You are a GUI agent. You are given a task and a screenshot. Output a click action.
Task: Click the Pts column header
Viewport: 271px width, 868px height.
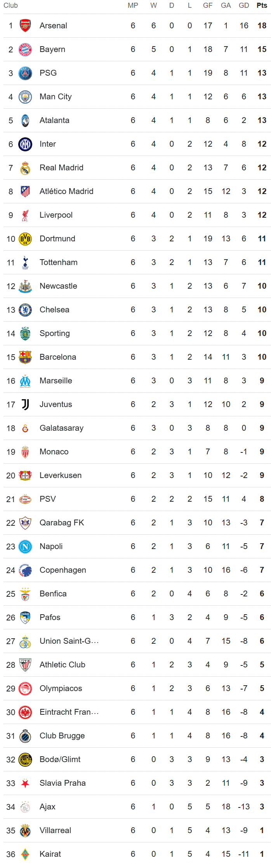click(x=262, y=5)
